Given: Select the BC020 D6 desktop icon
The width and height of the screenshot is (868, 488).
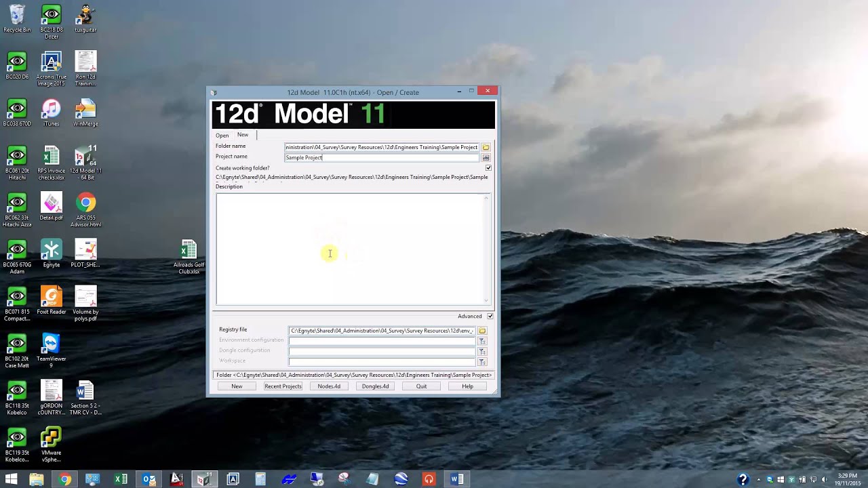Looking at the screenshot, I should [17, 66].
